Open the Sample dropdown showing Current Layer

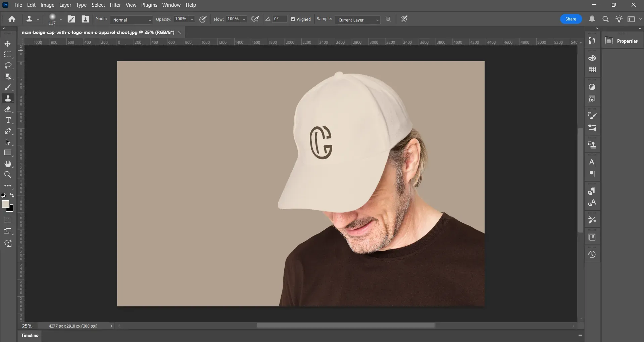(357, 20)
